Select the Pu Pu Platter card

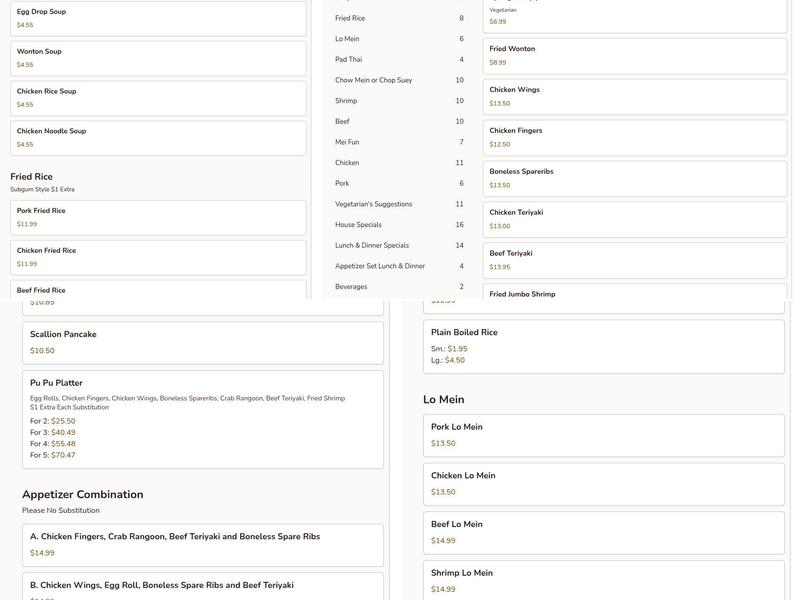[x=203, y=419]
